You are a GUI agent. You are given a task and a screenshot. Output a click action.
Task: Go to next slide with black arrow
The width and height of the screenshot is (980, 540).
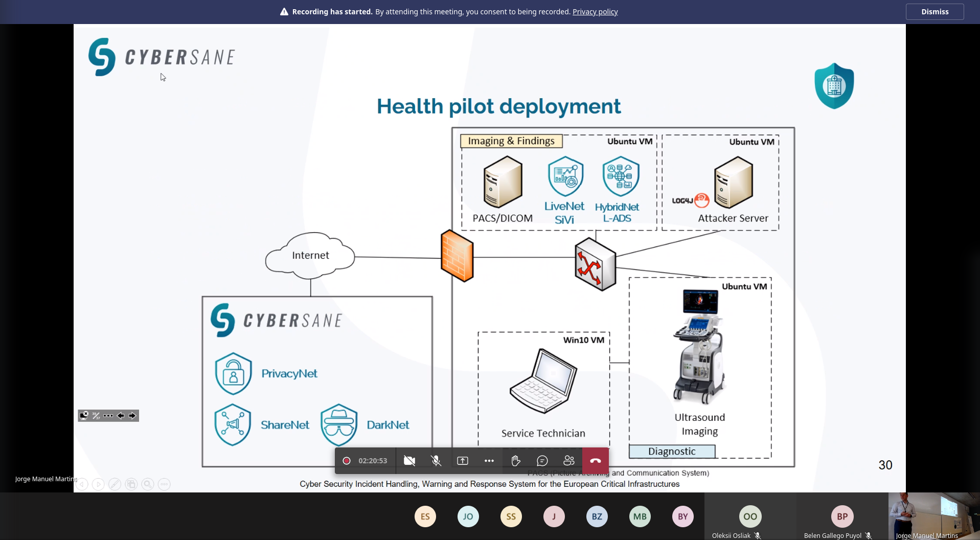coord(132,416)
